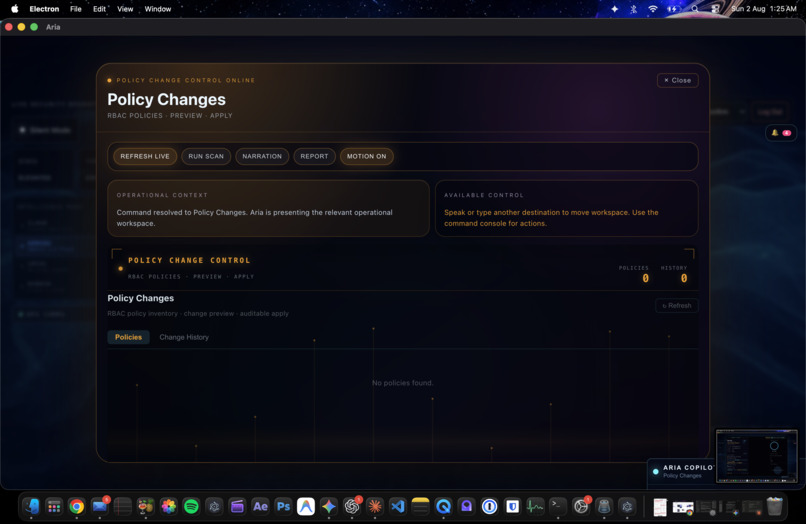This screenshot has height=524, width=806.
Task: Close the Policy Changes panel
Action: point(677,80)
